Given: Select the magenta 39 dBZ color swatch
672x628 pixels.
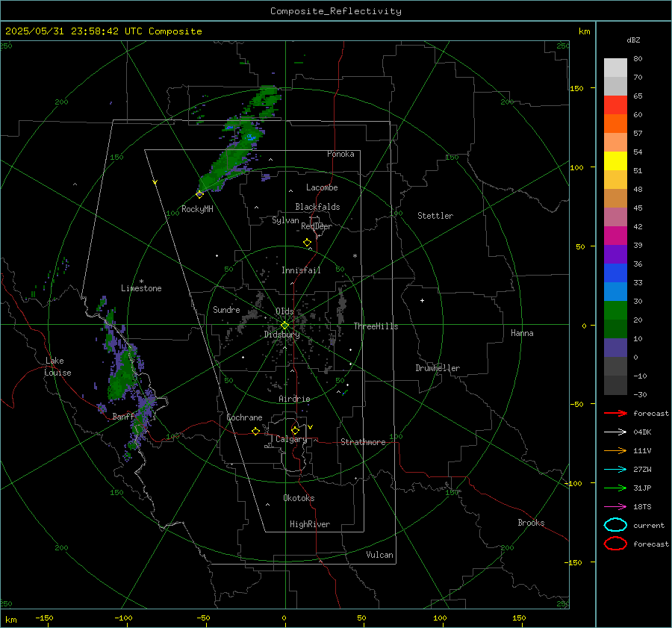Looking at the screenshot, I should pos(615,236).
